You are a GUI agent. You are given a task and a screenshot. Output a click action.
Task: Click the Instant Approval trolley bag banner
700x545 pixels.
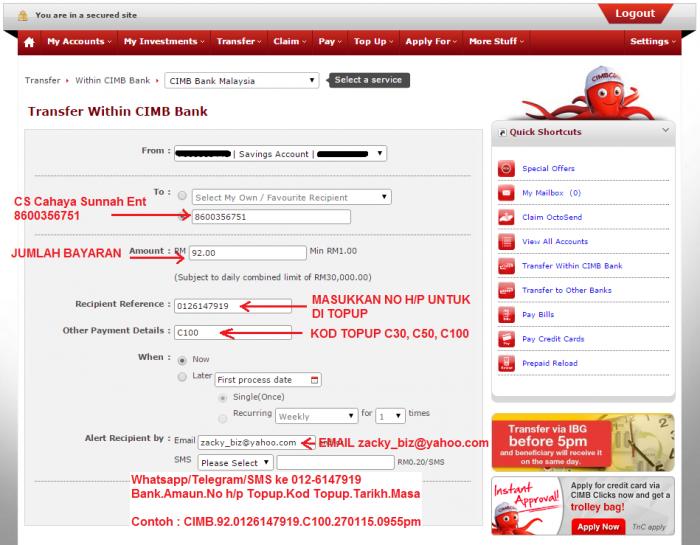pyautogui.click(x=583, y=506)
